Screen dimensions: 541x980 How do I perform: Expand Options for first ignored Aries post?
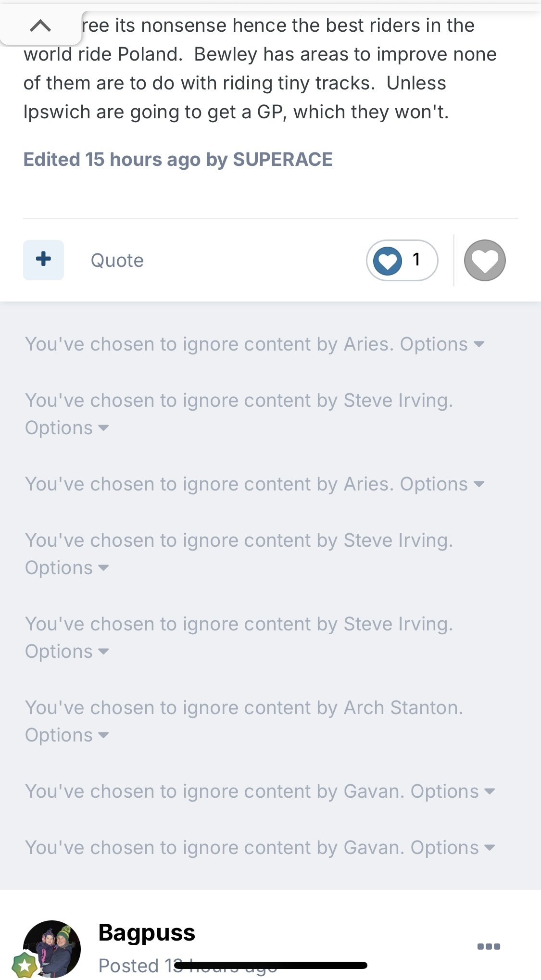[x=441, y=344]
